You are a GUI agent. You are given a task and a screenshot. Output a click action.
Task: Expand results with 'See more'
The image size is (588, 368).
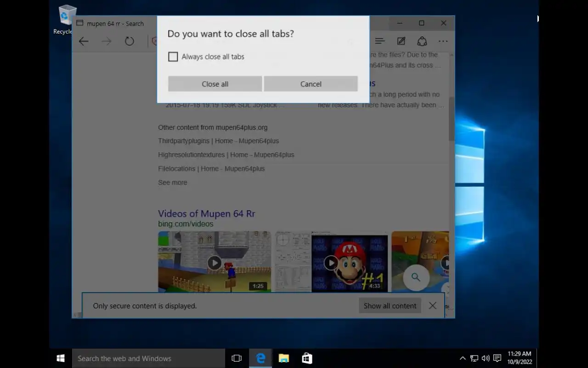tap(172, 182)
